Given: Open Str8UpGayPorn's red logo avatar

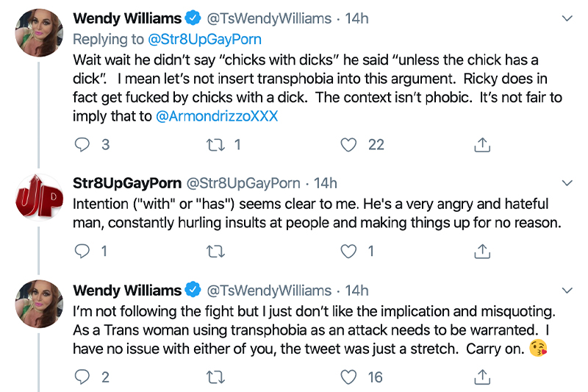Looking at the screenshot, I should tap(38, 198).
